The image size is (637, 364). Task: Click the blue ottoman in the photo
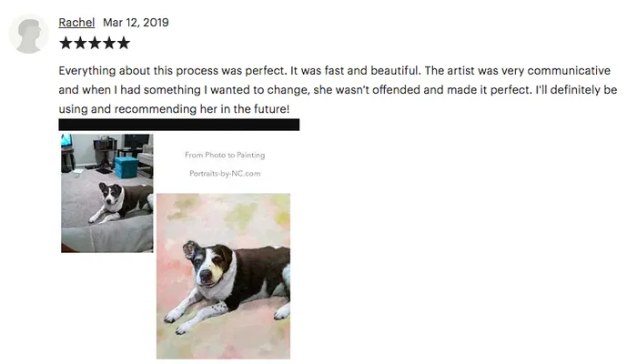(x=126, y=167)
